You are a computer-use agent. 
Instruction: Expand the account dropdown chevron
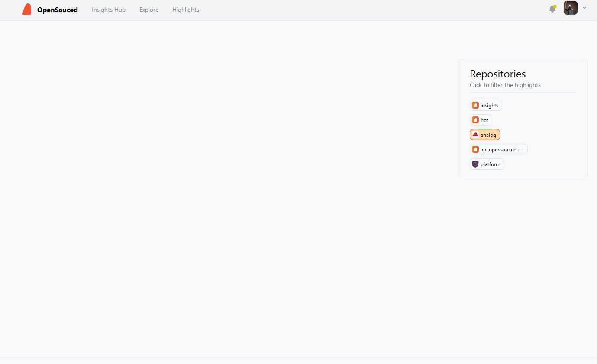(584, 8)
